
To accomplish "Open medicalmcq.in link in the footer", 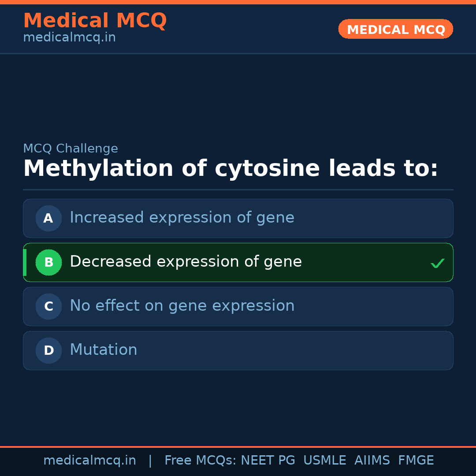I will point(89,461).
